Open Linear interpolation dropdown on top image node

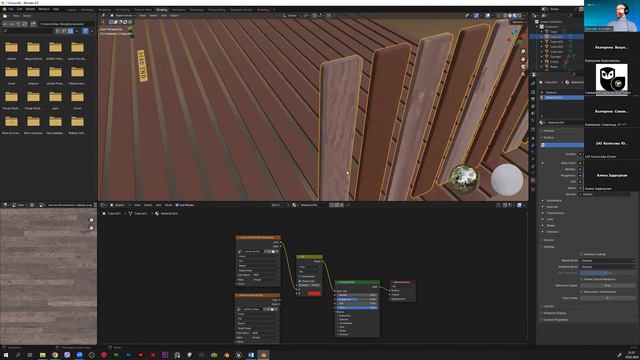click(x=258, y=256)
